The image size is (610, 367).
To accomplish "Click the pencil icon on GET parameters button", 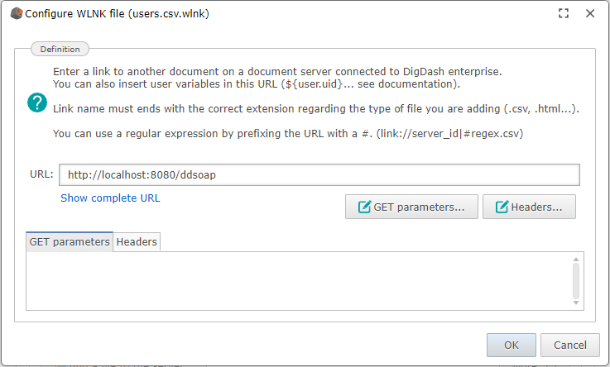I will click(364, 207).
